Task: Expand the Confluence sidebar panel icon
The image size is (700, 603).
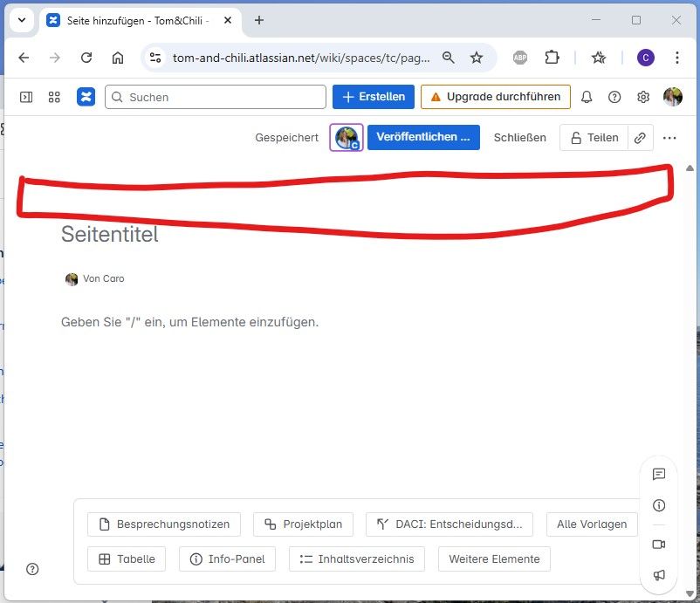Action: click(x=26, y=97)
